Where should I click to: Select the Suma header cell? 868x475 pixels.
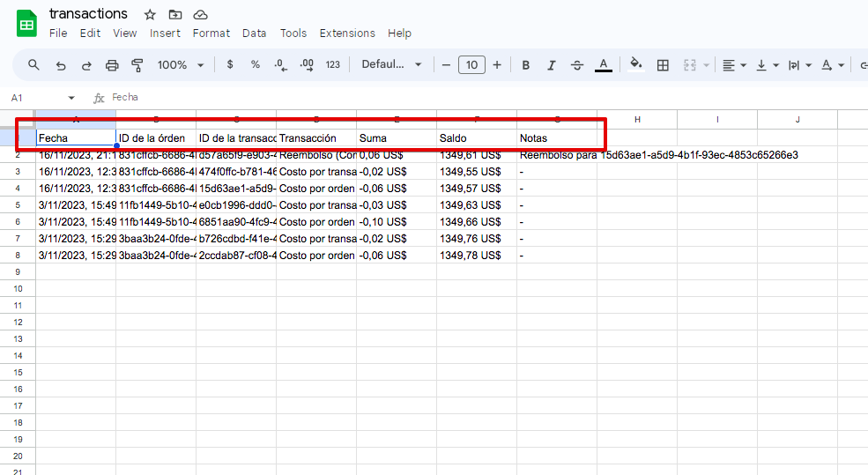click(397, 137)
